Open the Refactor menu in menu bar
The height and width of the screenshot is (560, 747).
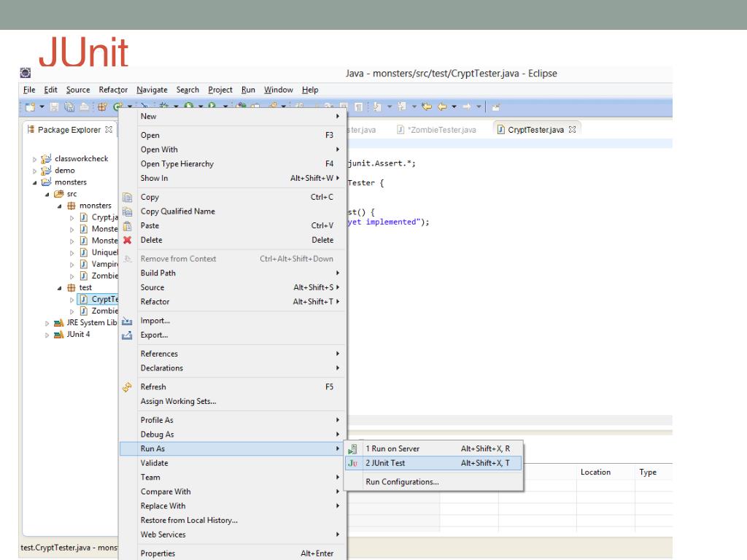pos(113,90)
